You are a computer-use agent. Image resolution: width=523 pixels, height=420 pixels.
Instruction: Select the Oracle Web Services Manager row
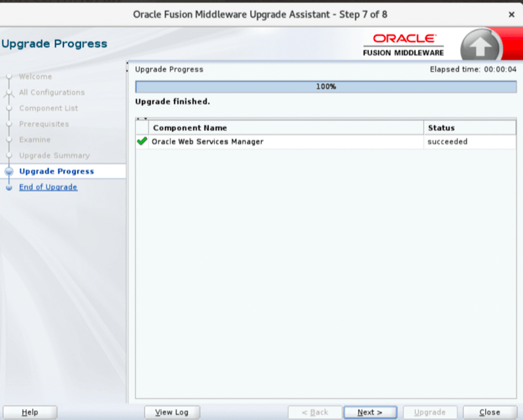tap(326, 141)
